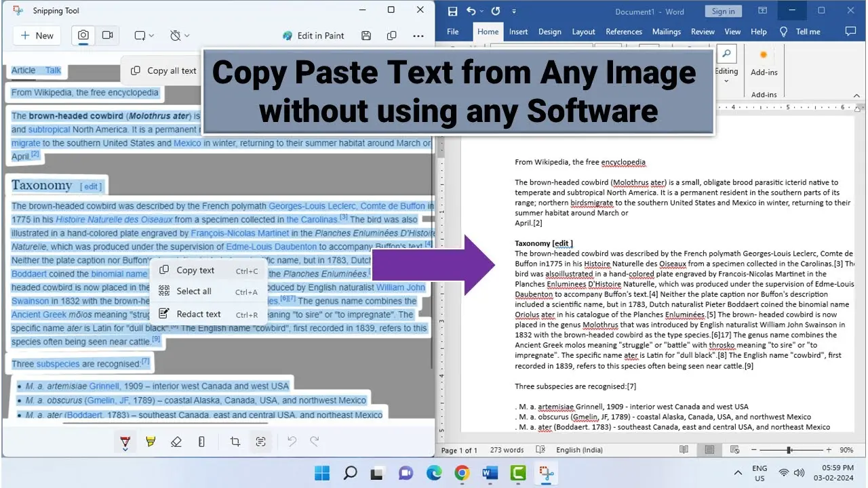Screen dimensions: 868x488
Task: Click the Copy all text button
Action: click(163, 70)
